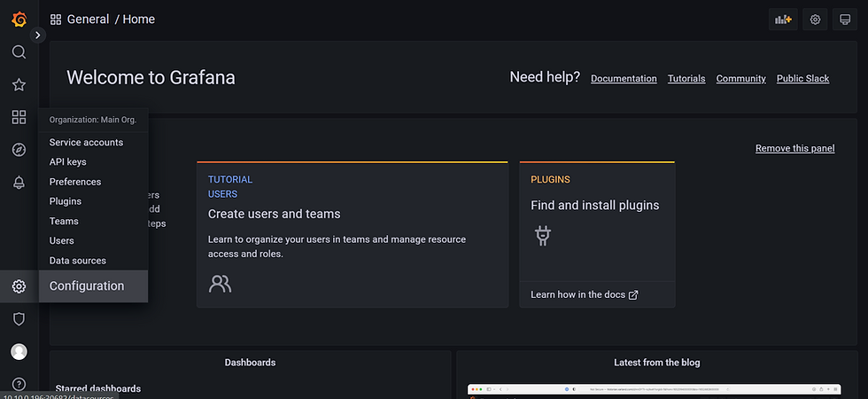Select Service accounts in Configuration menu
868x399 pixels.
point(87,143)
